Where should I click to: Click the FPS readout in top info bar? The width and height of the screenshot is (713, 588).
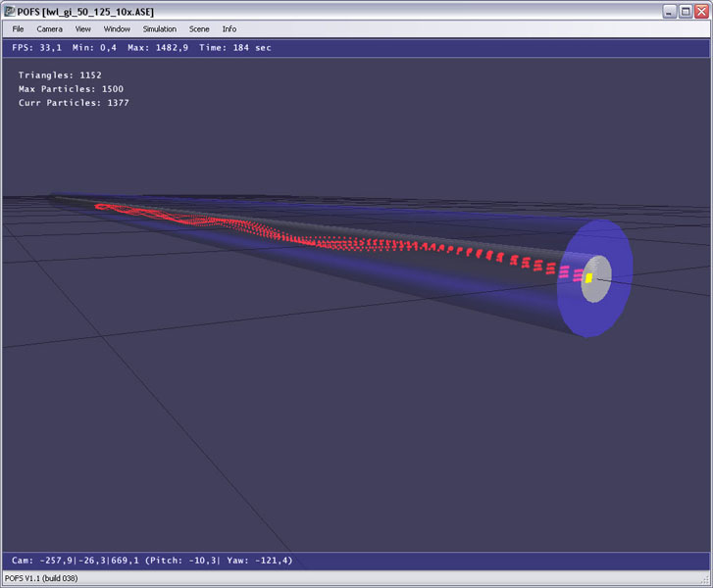(x=33, y=47)
